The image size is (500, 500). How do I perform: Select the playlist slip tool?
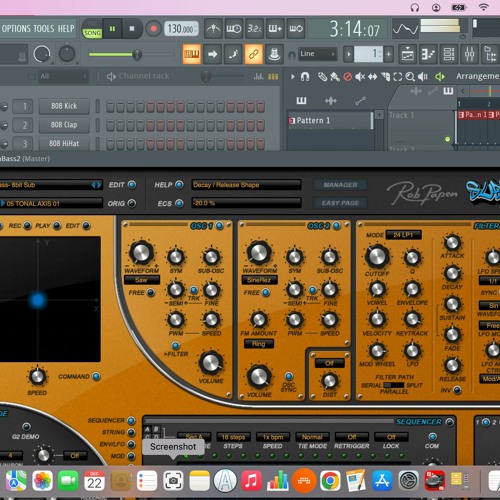[x=372, y=77]
